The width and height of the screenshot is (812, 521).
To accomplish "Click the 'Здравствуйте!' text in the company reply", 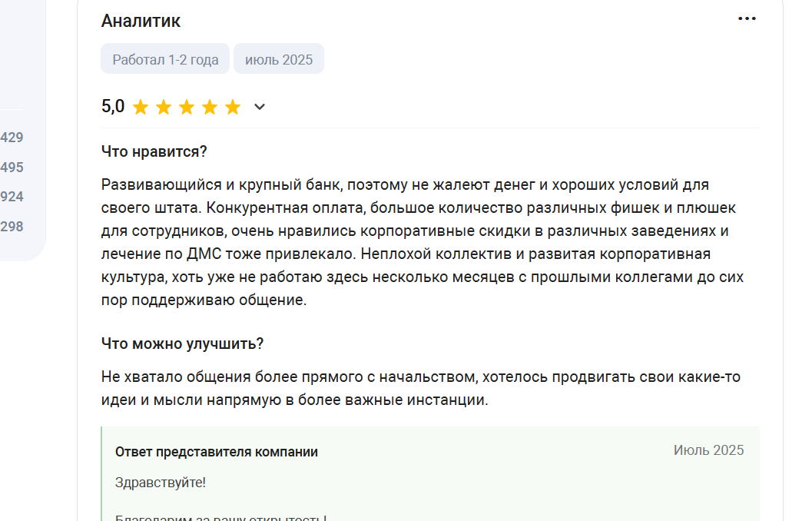I will tap(161, 483).
